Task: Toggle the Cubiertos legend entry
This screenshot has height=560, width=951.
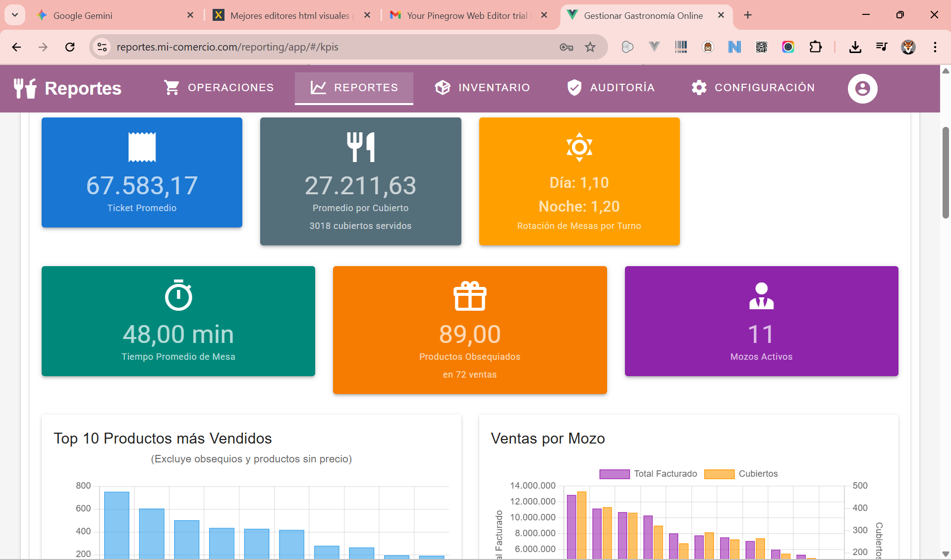Action: tap(741, 473)
